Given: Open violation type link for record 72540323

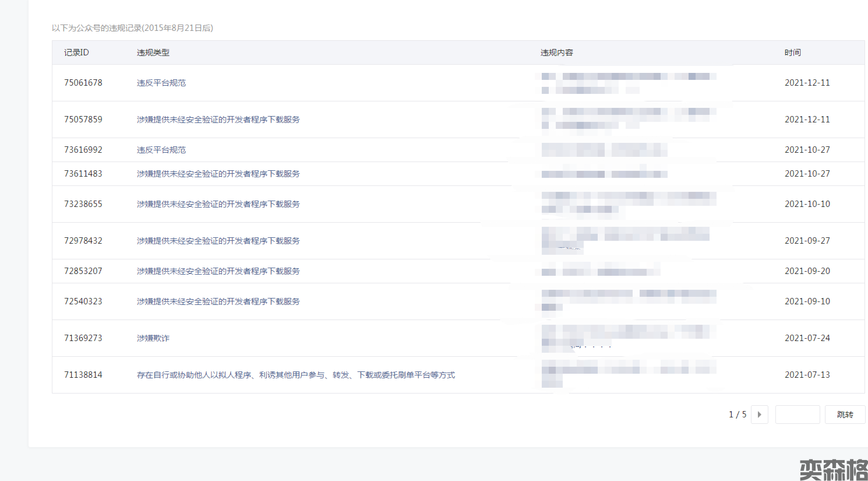Looking at the screenshot, I should point(218,301).
